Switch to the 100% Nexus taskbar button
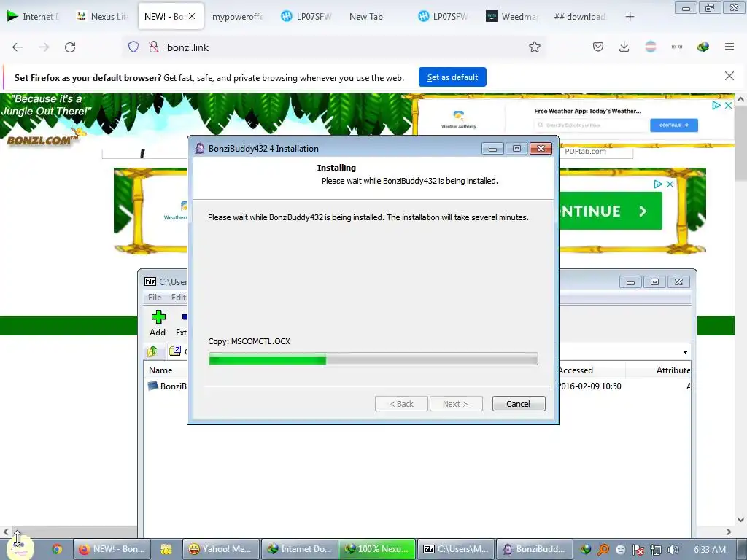Image resolution: width=747 pixels, height=560 pixels. pyautogui.click(x=377, y=549)
